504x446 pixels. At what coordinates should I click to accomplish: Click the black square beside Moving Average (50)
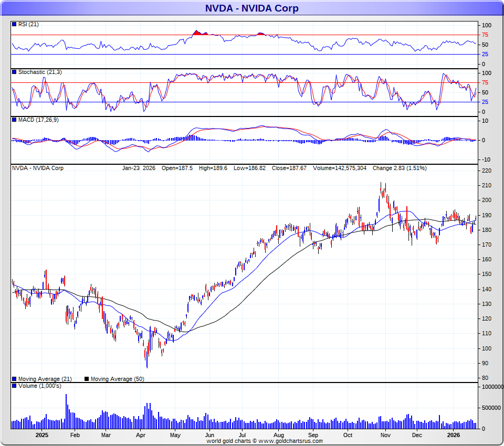click(x=87, y=379)
